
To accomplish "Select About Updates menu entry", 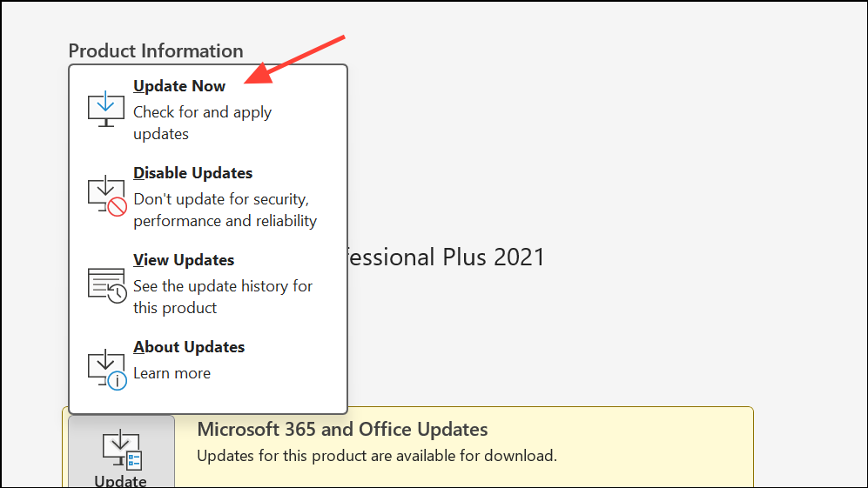I will pos(189,347).
